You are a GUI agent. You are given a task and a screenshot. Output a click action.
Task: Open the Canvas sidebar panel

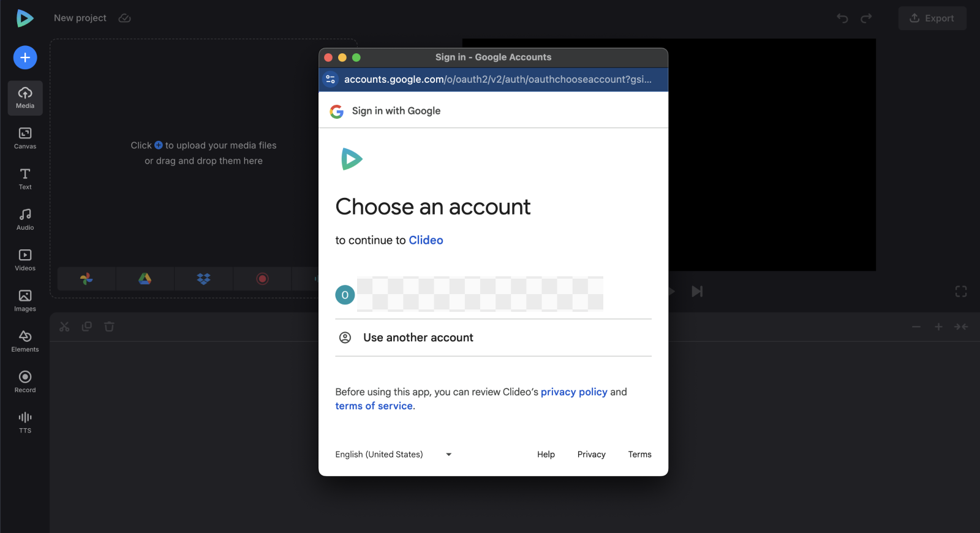(x=25, y=138)
